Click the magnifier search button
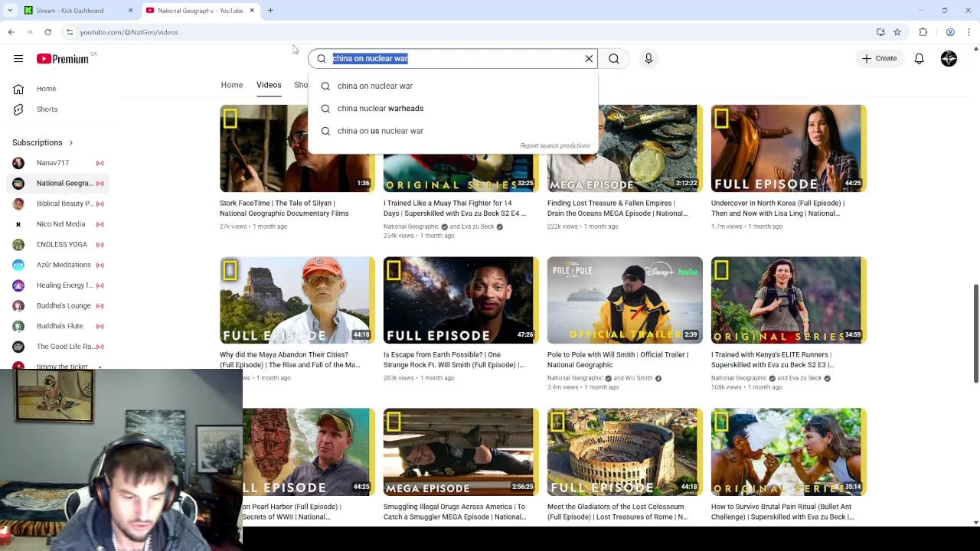Screen dimensions: 980x551 coord(614,58)
